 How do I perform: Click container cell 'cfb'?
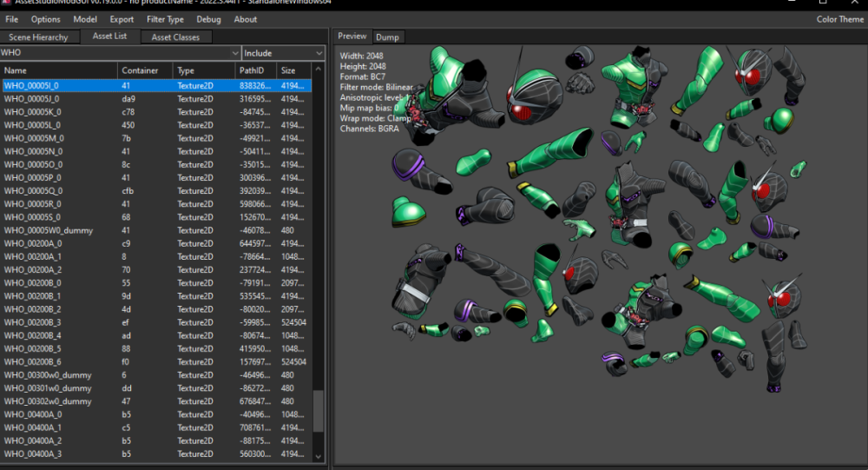[145, 190]
